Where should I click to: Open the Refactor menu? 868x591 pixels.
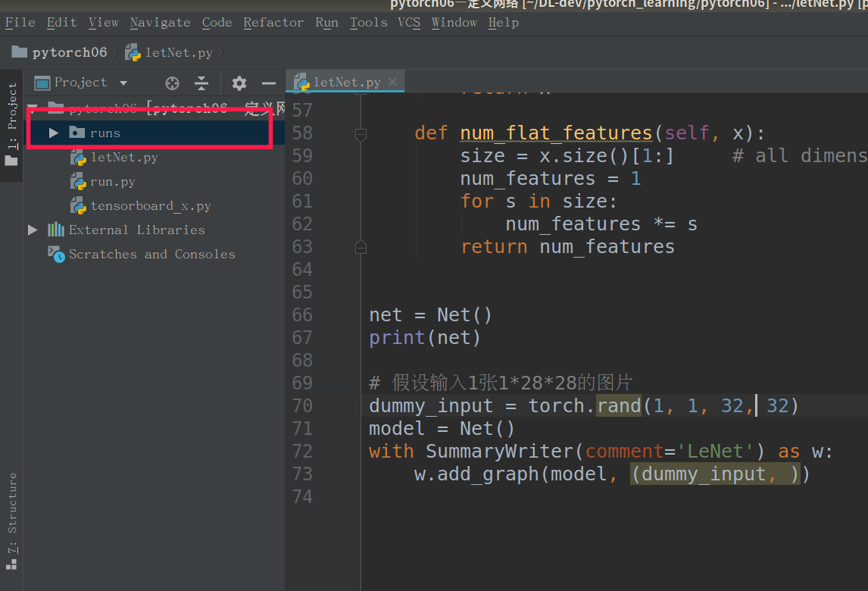pos(273,23)
